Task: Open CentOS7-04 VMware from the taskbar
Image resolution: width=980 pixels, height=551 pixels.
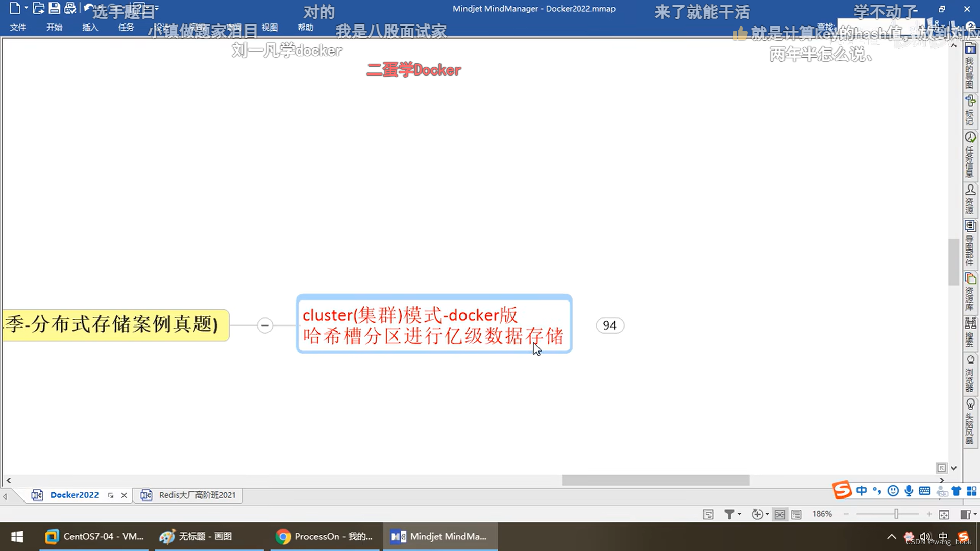Action: 93,536
